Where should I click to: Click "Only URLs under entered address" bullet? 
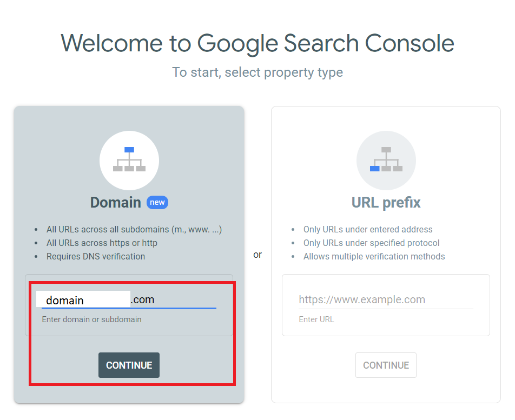tap(368, 229)
